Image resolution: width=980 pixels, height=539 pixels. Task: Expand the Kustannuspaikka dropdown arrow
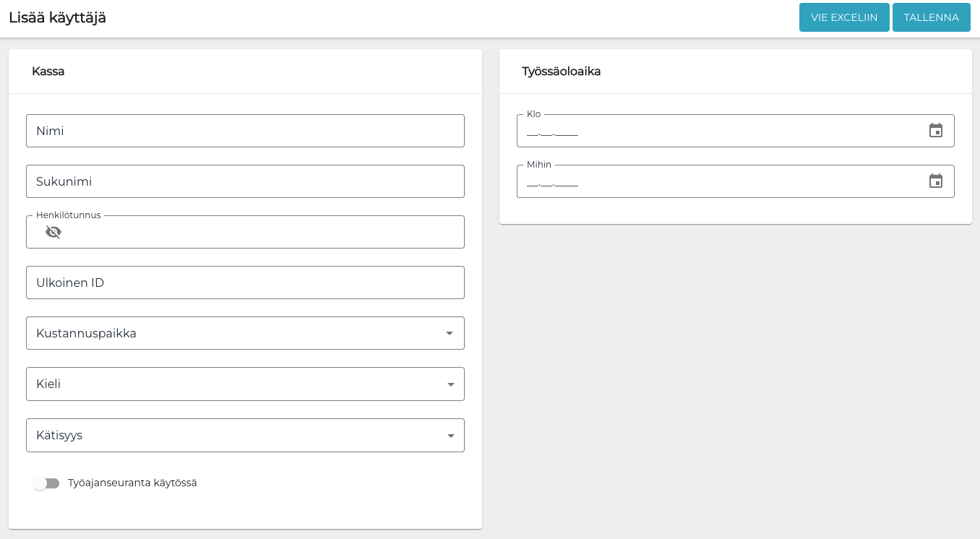tap(450, 333)
